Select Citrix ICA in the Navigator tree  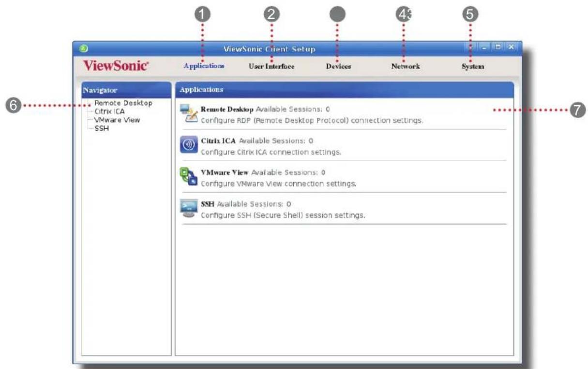click(109, 111)
